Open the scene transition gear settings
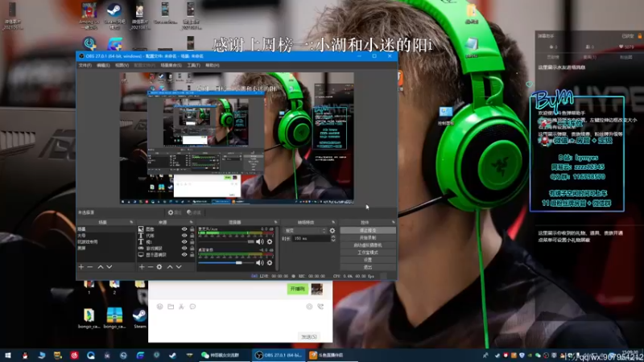Viewport: 644px width, 362px height. (332, 231)
